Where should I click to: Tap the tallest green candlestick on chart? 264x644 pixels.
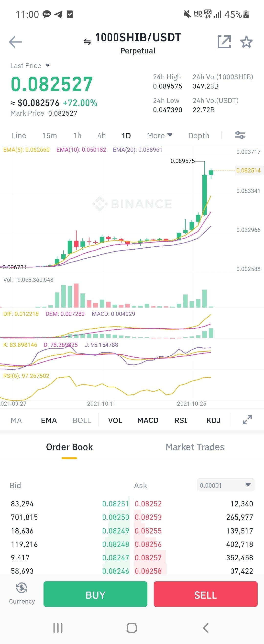[205, 195]
